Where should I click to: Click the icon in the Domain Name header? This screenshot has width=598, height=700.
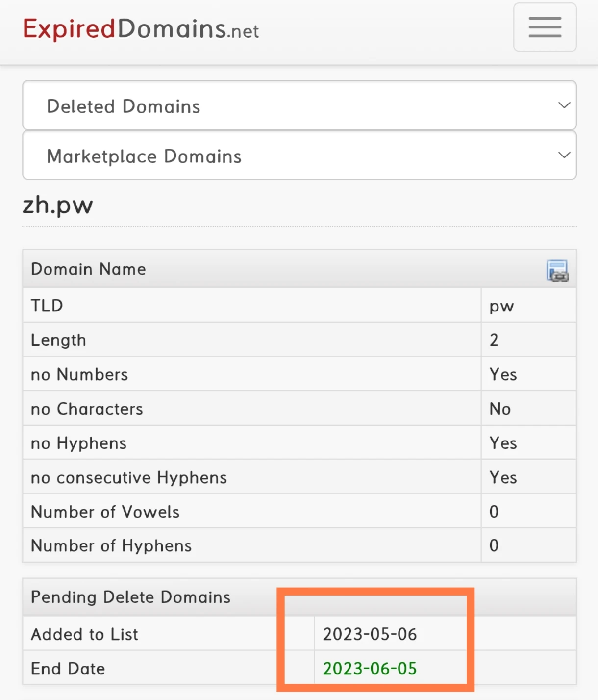(557, 270)
